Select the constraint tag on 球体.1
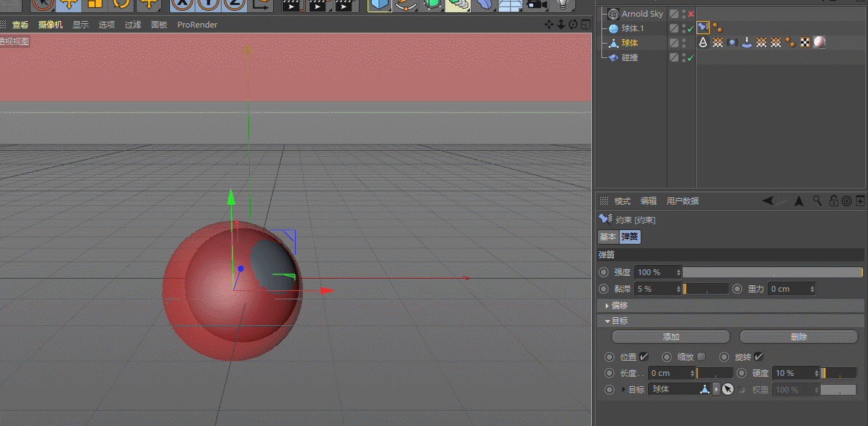 [x=703, y=27]
